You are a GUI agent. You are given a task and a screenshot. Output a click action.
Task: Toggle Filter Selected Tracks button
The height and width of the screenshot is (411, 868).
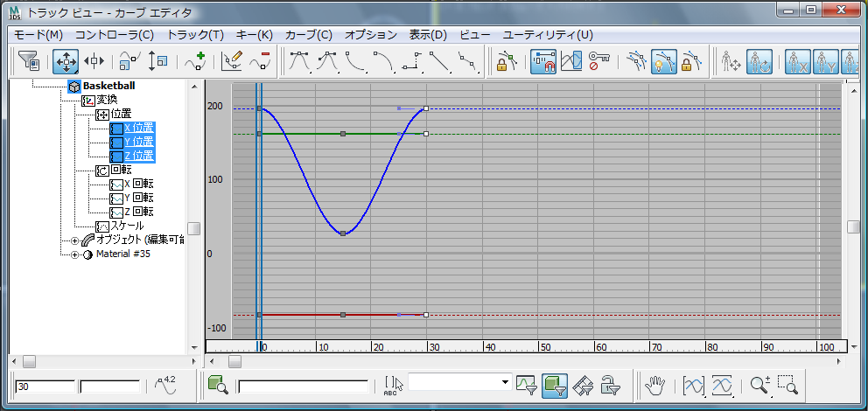point(527,385)
